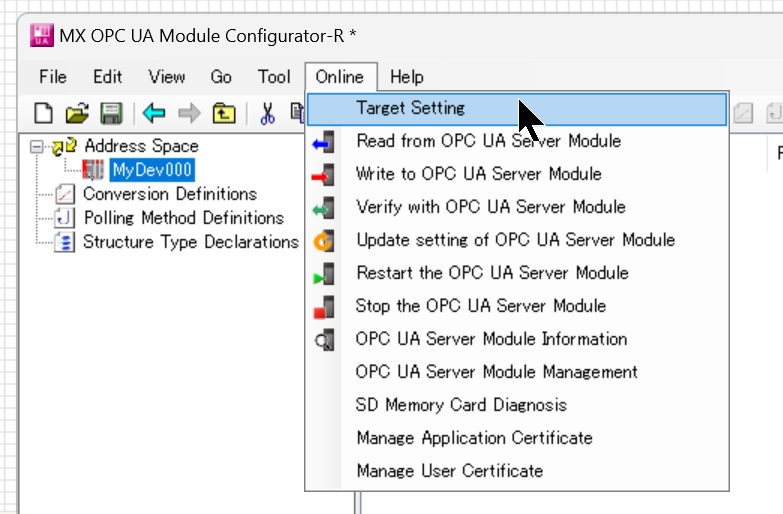Click the Stop Server Module red square icon
This screenshot has width=783, height=514.
(x=323, y=306)
